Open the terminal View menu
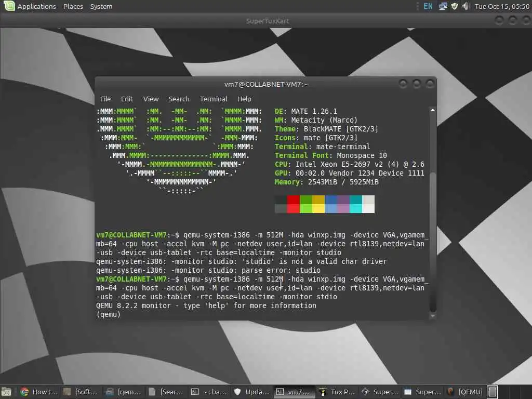Screen dimensions: 532x399 pos(151,99)
